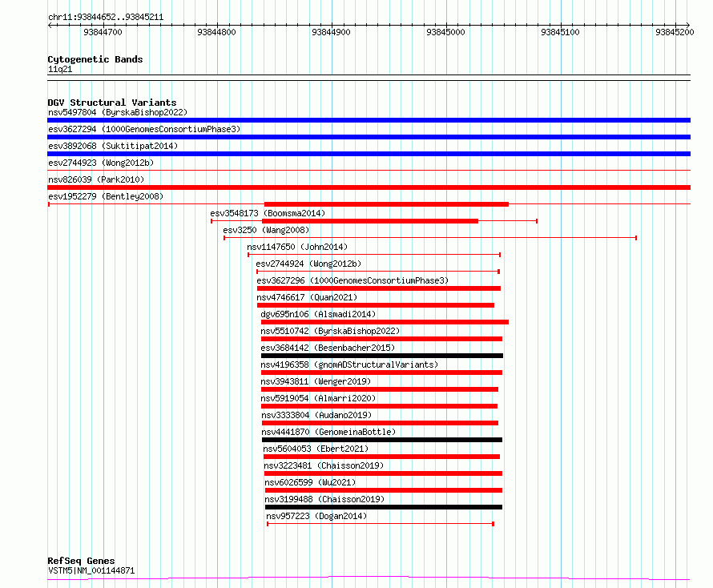Click the esv3548173 (Boomsma2014) label
Screen dimensions: 713x588
268,213
